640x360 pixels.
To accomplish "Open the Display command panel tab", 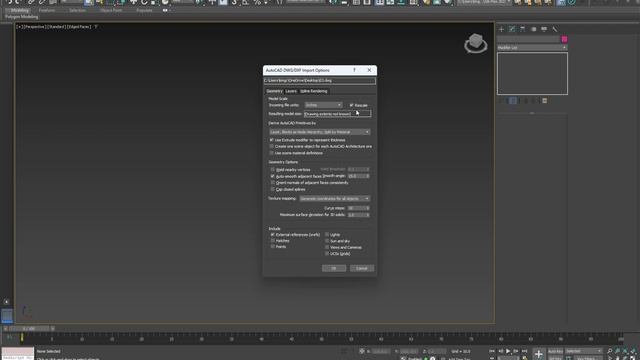I will (x=544, y=29).
